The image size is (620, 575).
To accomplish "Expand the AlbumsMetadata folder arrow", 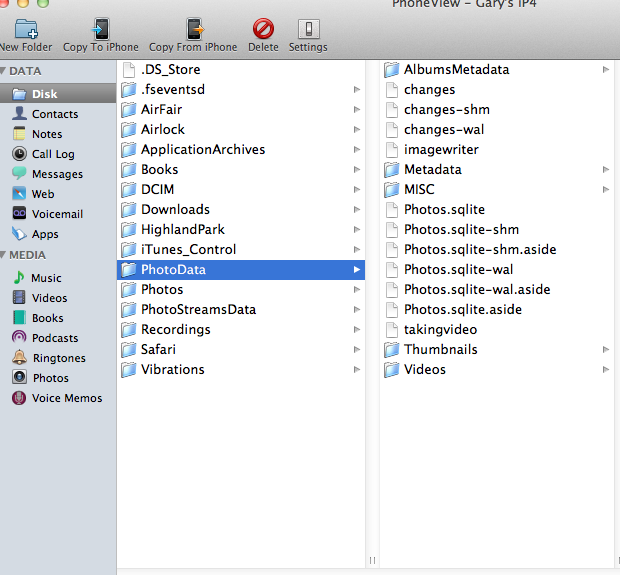I will click(605, 70).
